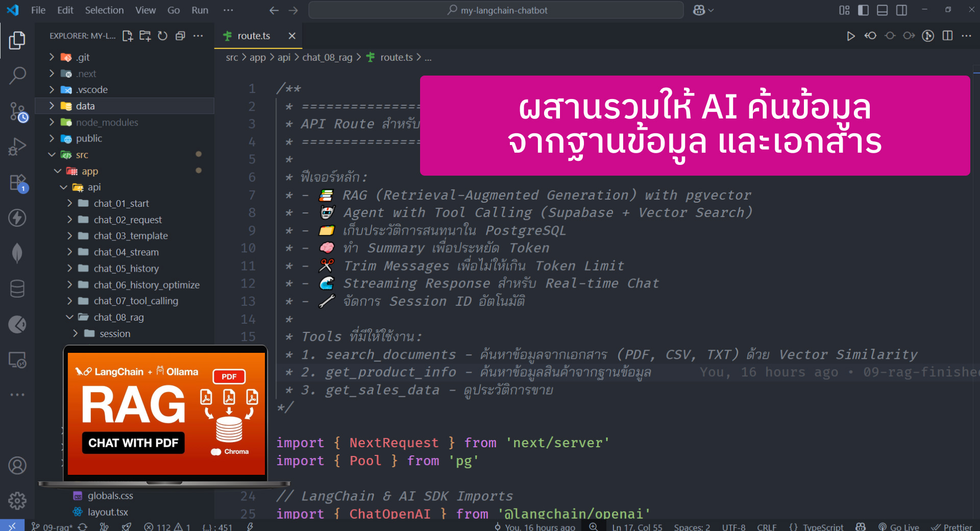The width and height of the screenshot is (980, 531).
Task: Open the Copilot dropdown arrow
Action: pyautogui.click(x=711, y=10)
